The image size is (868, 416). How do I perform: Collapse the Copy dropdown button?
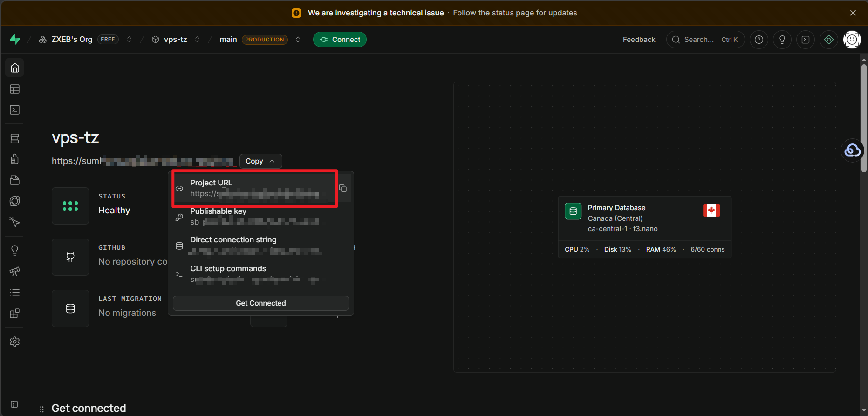pyautogui.click(x=260, y=161)
